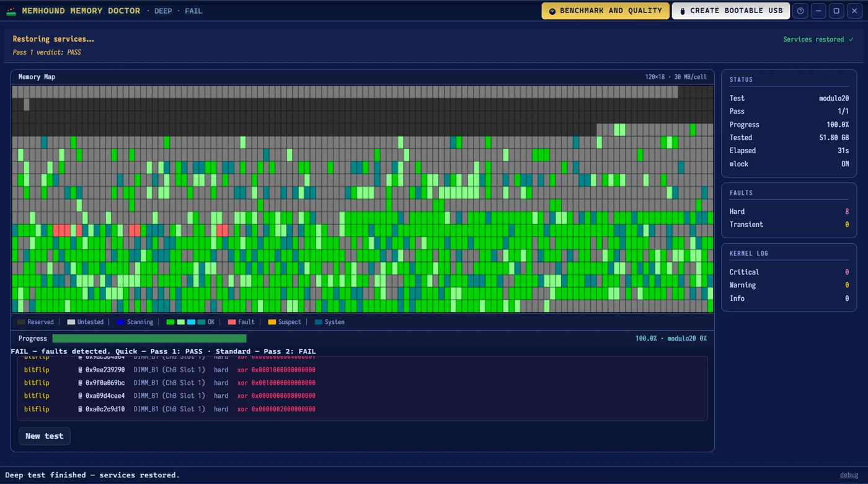Viewport: 868px width, 484px height.
Task: Click the Elapsed 31s value
Action: point(843,151)
